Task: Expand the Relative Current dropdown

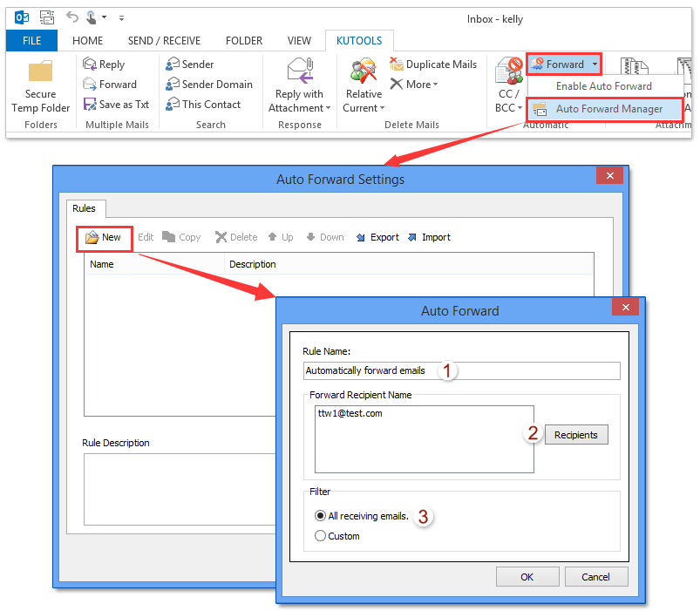Action: click(x=382, y=108)
